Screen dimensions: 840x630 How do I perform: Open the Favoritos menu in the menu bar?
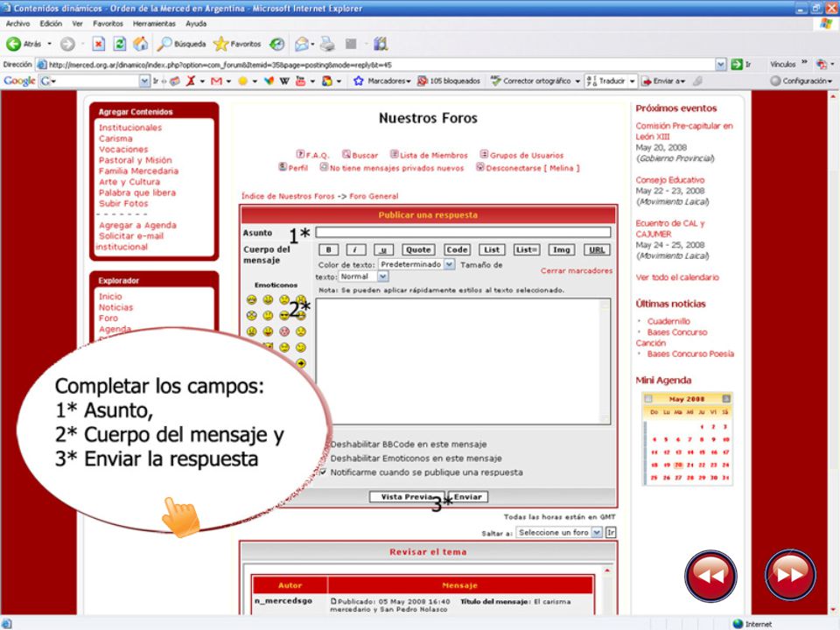(108, 24)
